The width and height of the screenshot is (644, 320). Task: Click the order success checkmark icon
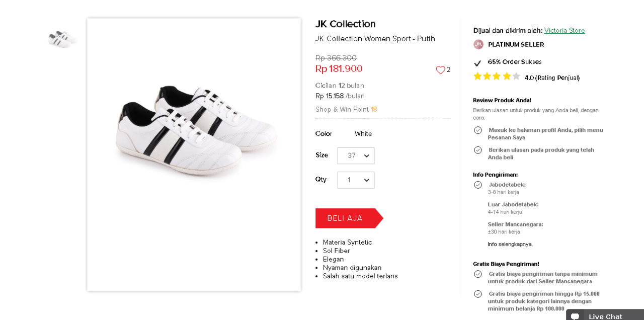pyautogui.click(x=477, y=63)
